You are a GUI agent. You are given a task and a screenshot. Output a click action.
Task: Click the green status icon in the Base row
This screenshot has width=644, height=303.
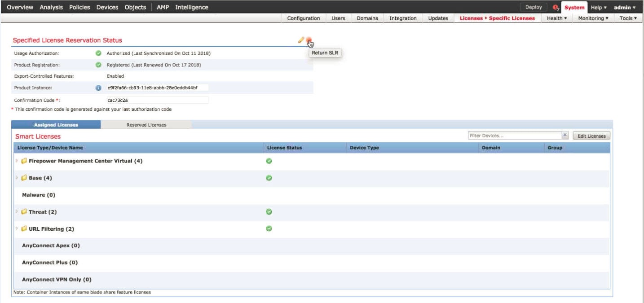pyautogui.click(x=269, y=178)
